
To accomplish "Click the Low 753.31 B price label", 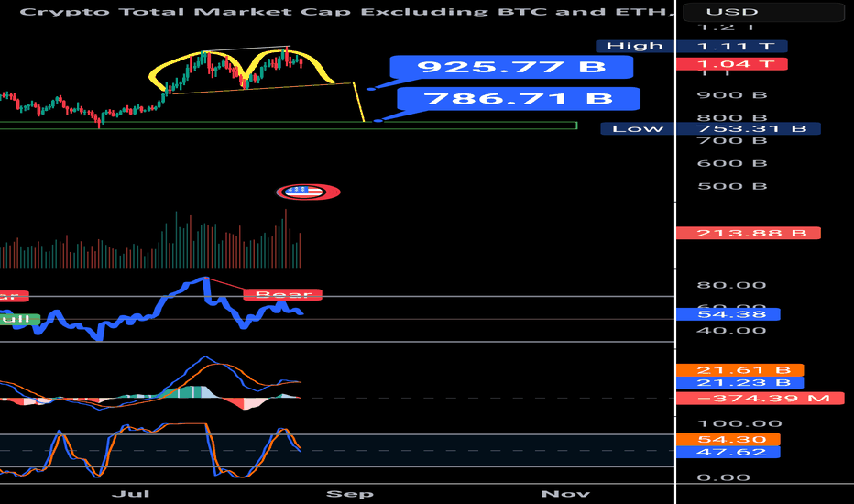I will (x=710, y=128).
